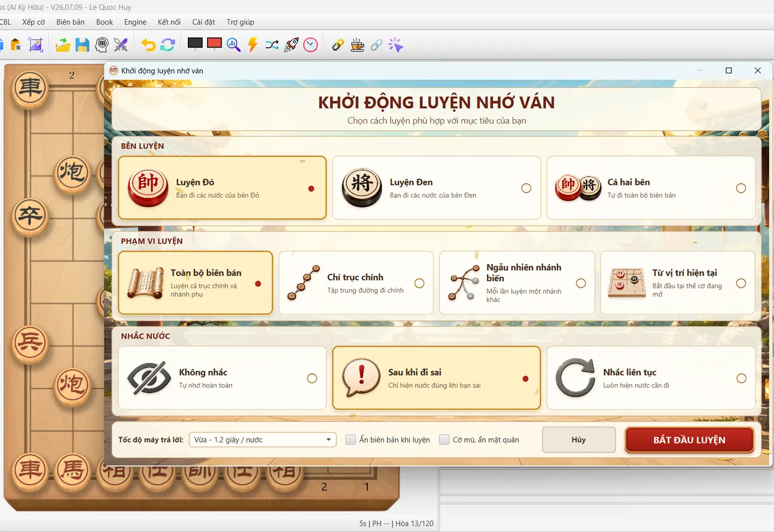Click the tea cup toolbar icon

pos(357,45)
